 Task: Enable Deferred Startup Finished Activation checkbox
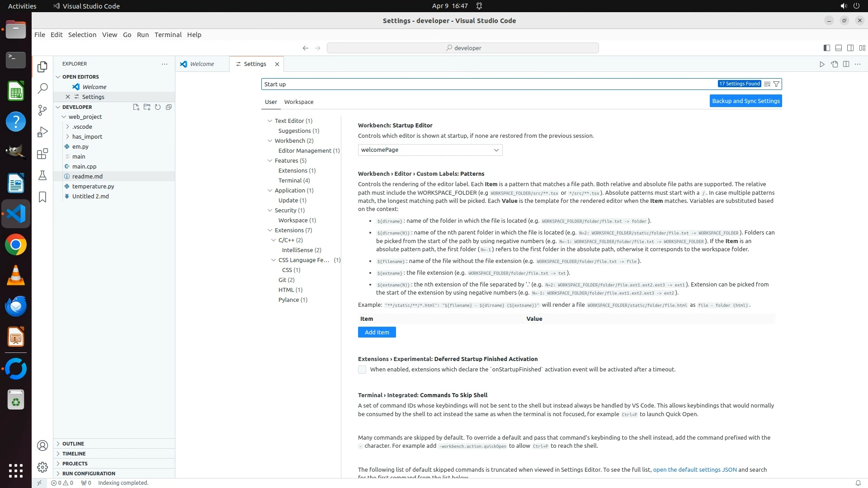pyautogui.click(x=362, y=370)
